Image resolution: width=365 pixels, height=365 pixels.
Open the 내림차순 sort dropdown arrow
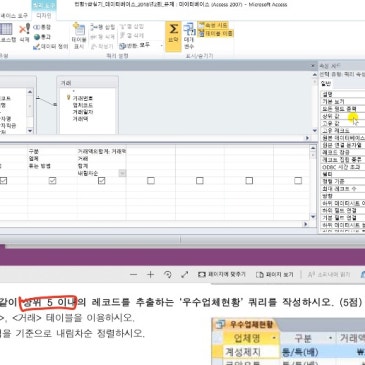point(122,173)
